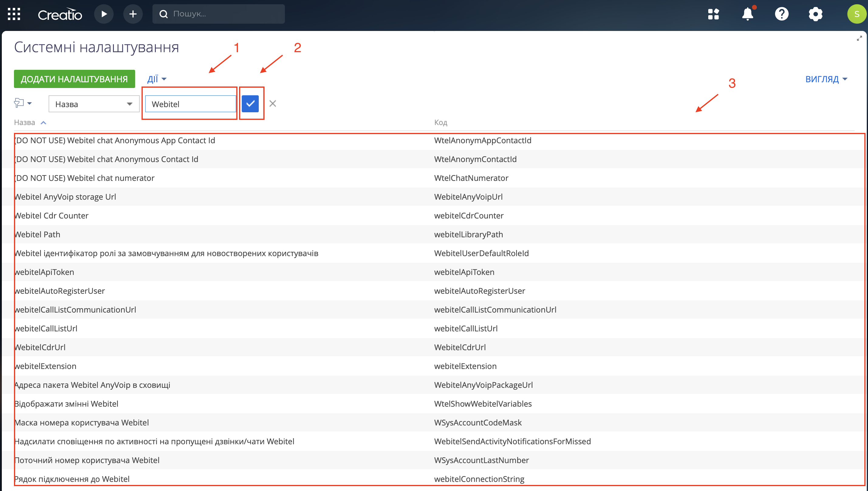Image resolution: width=868 pixels, height=491 pixels.
Task: Click code WSysAccountCodeMask
Action: coord(478,423)
